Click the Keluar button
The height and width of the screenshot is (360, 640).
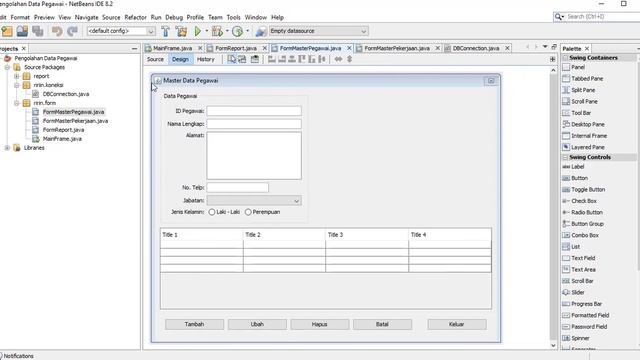457,324
